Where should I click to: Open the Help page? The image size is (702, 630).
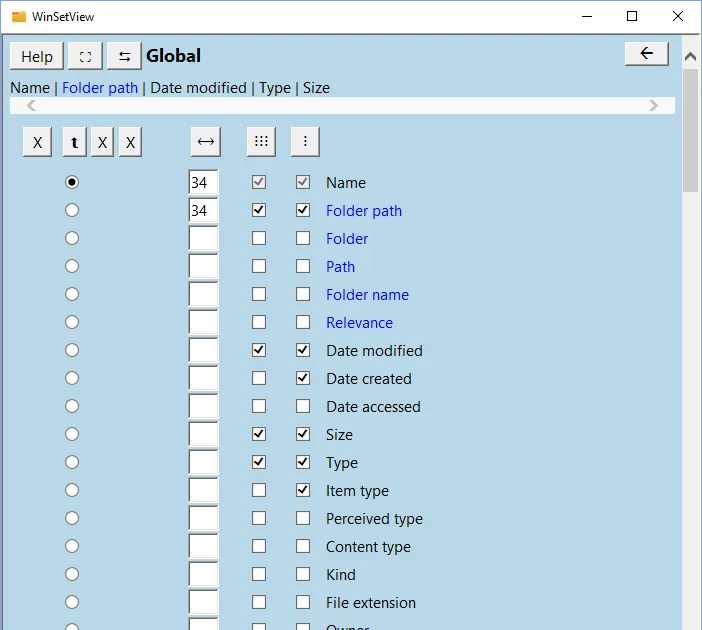pos(37,56)
